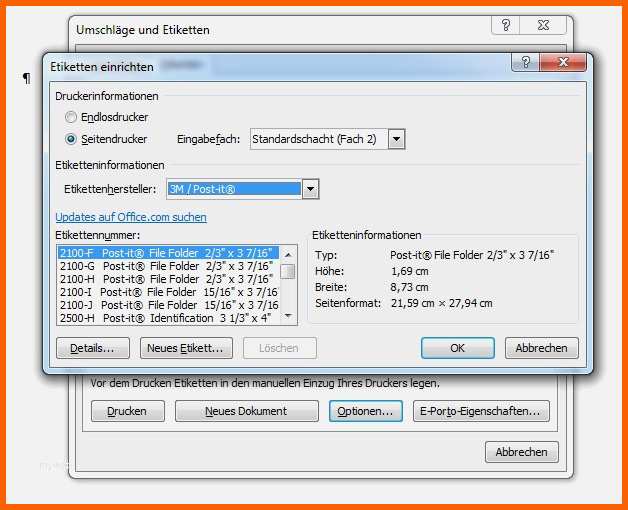Create a label with Neues Etikett…
628x510 pixels.
click(186, 348)
